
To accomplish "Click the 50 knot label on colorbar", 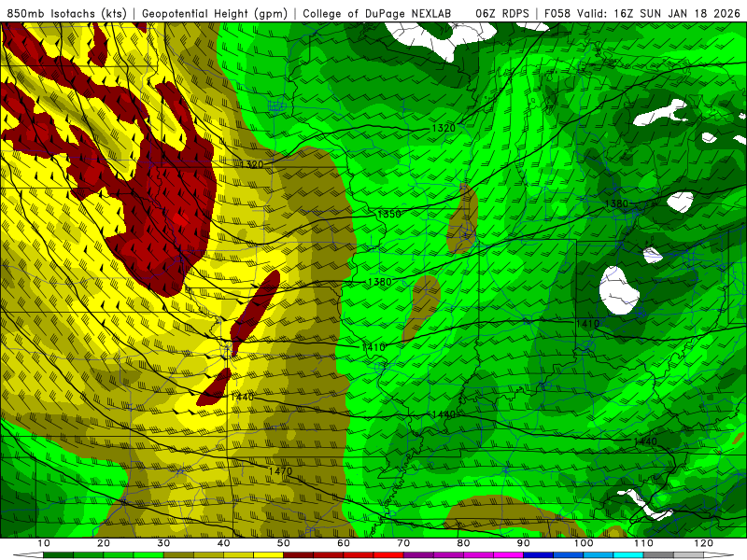I will (284, 543).
